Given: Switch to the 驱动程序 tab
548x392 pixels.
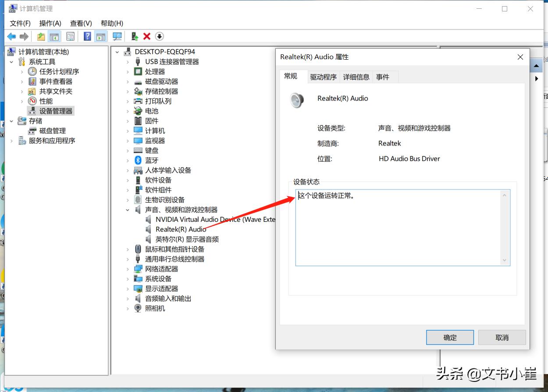Looking at the screenshot, I should (323, 76).
